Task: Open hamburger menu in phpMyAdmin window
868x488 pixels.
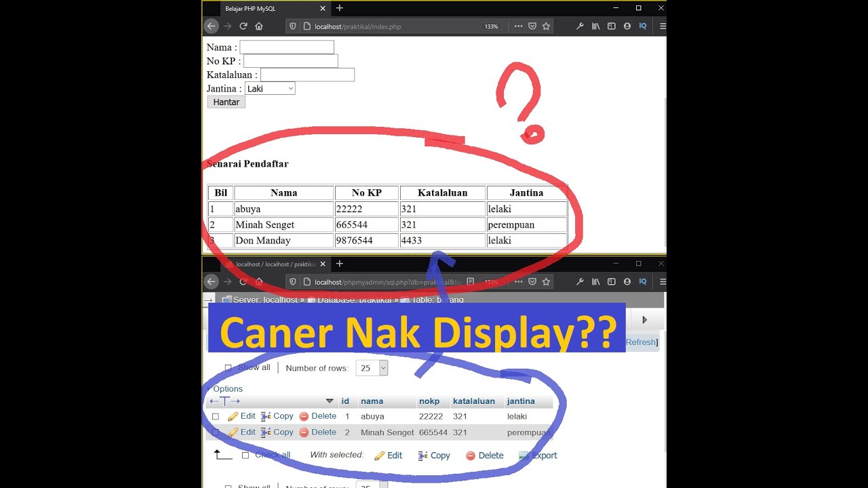Action: 663,281
